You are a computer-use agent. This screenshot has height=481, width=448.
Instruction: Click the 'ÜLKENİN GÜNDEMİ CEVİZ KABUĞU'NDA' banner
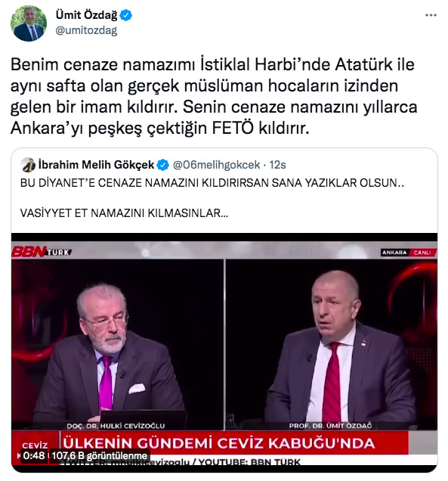(x=219, y=443)
